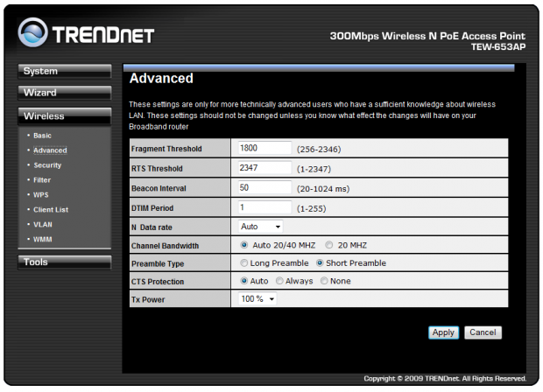This screenshot has width=543, height=392.
Task: Click the Preamble Type label
Action: pos(158,264)
